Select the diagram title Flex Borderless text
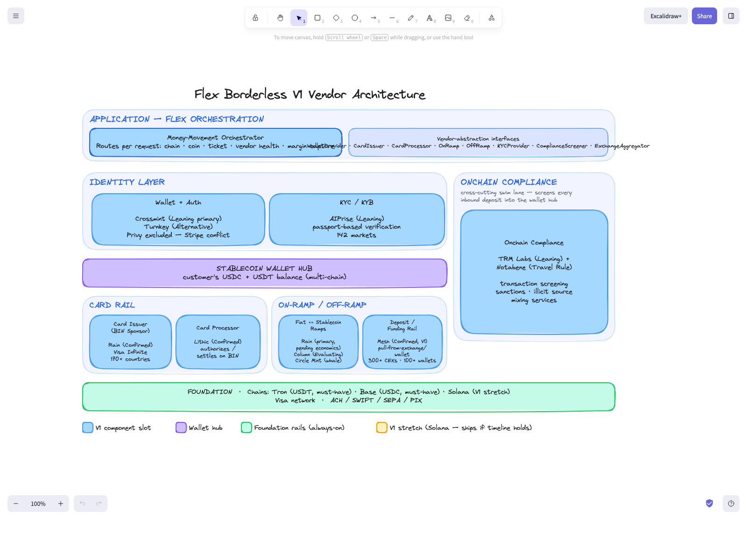This screenshot has height=560, width=747. [310, 94]
